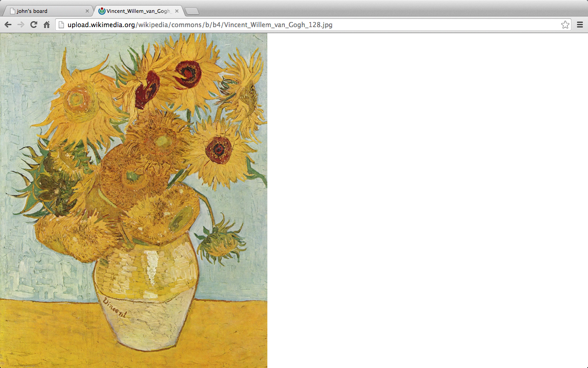This screenshot has width=588, height=368.
Task: Go back with the browser back arrow
Action: pyautogui.click(x=8, y=25)
